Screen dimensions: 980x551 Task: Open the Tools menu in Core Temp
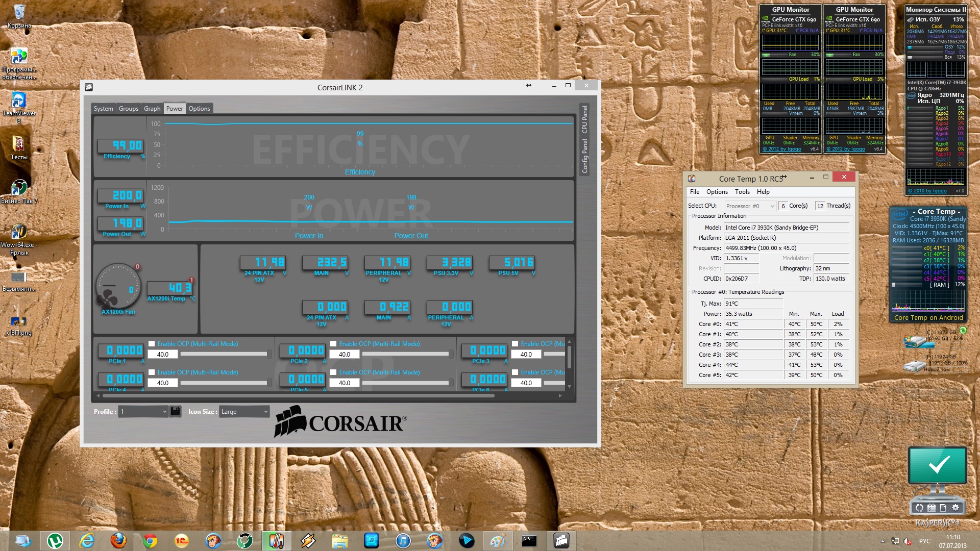click(x=742, y=192)
